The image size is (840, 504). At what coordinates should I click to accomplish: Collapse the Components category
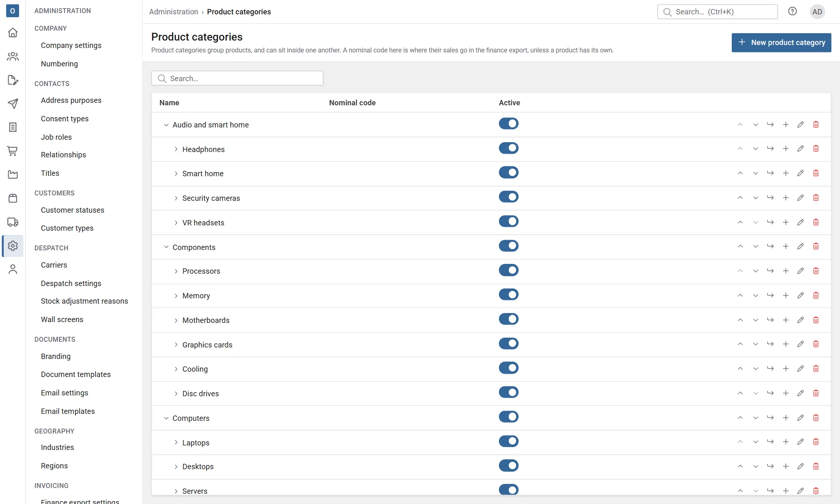(166, 247)
